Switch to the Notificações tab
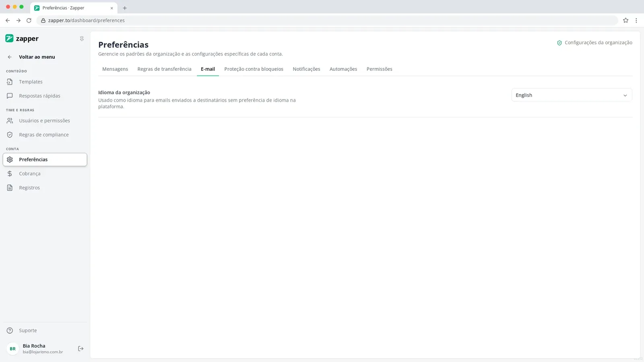This screenshot has width=644, height=362. click(306, 69)
